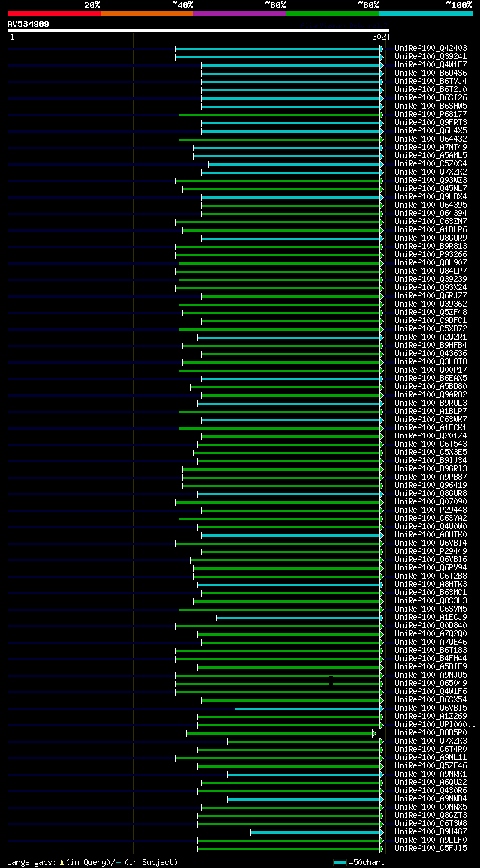Viewport: 480px width, 868px height.
Task: Click the purple ~60% legend segment
Action: click(240, 13)
